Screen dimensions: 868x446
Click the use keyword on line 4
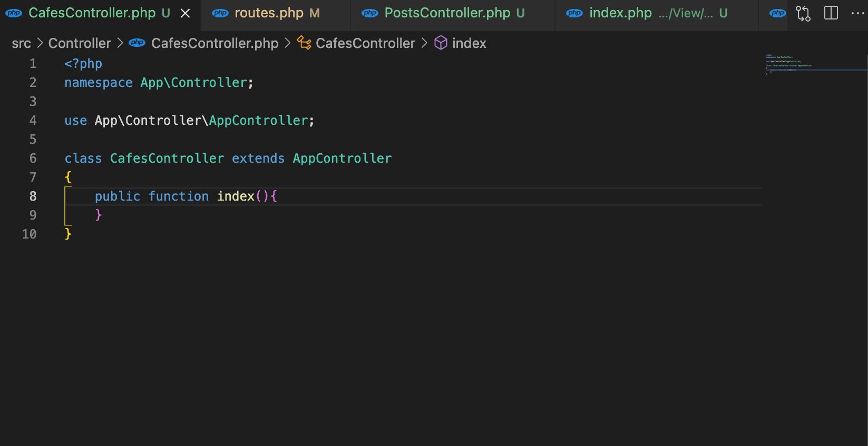(75, 121)
